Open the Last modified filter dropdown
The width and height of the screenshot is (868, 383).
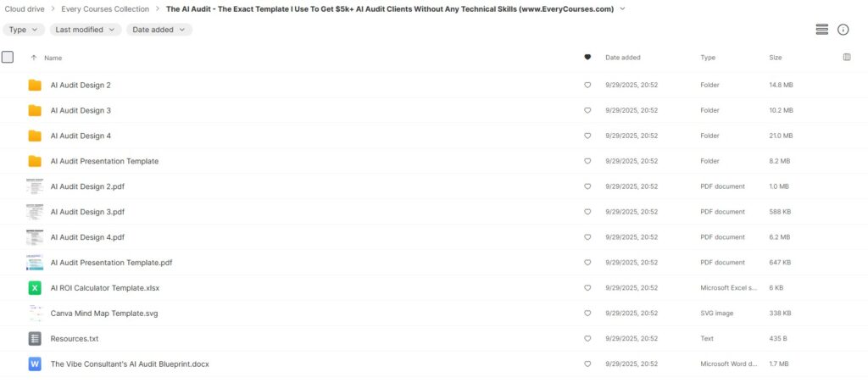coord(86,30)
